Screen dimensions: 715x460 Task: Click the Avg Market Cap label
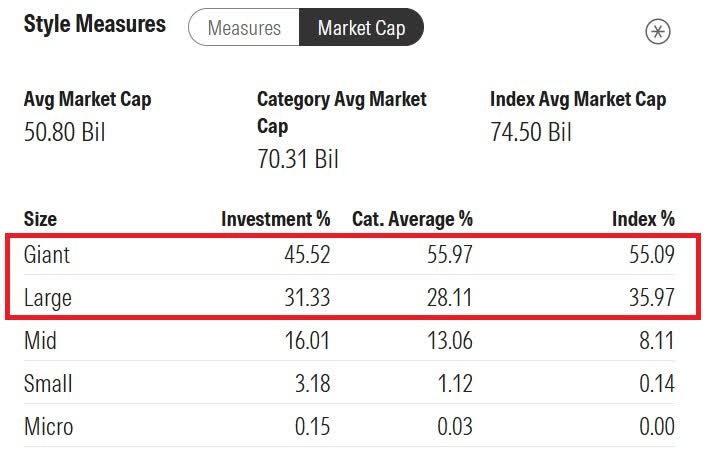(x=88, y=100)
